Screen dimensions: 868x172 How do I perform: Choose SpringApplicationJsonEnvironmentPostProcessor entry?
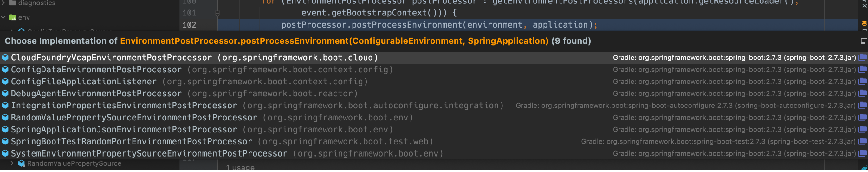[434, 130]
